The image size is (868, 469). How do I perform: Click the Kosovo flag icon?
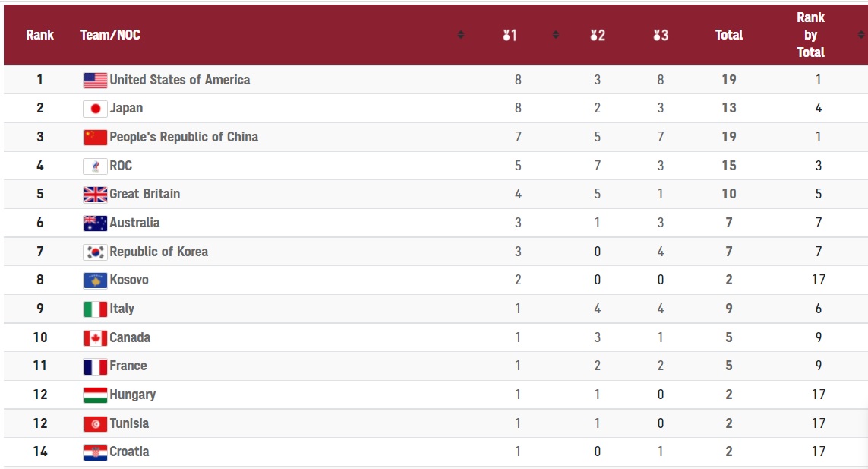tap(95, 280)
